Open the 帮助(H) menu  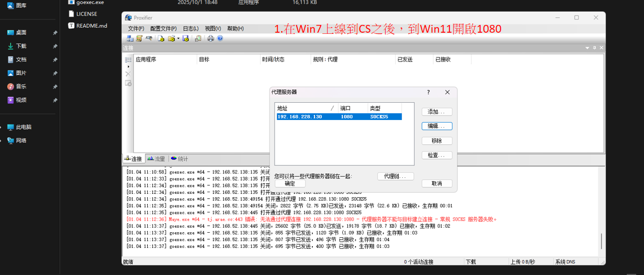[x=236, y=29]
